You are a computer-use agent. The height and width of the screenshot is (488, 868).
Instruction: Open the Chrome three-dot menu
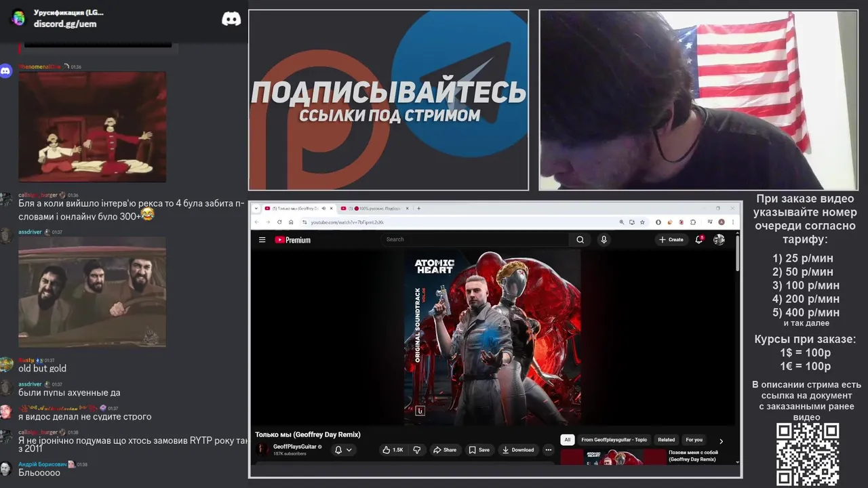pos(733,222)
